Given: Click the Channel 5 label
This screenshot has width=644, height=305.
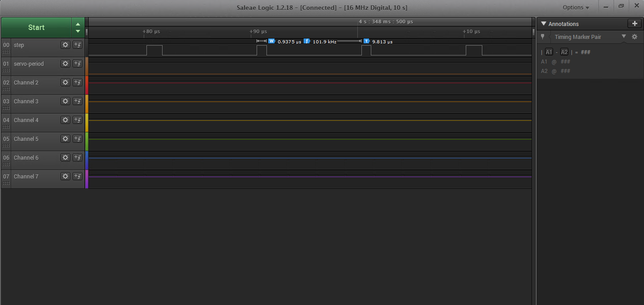Looking at the screenshot, I should coord(26,139).
